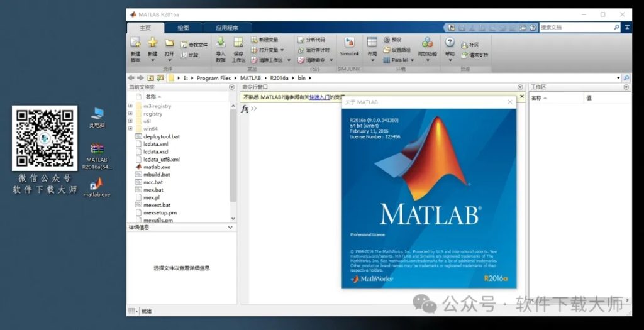Click Set Path (设置路径)

pyautogui.click(x=397, y=50)
